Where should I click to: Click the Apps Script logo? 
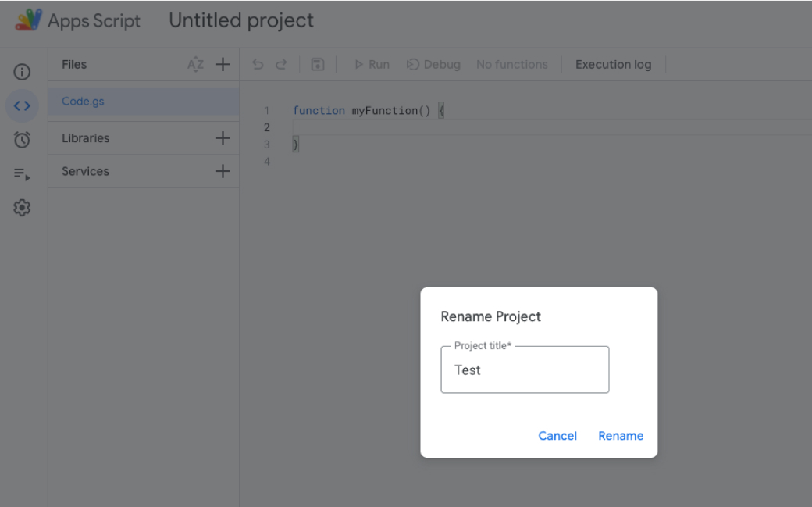point(28,20)
